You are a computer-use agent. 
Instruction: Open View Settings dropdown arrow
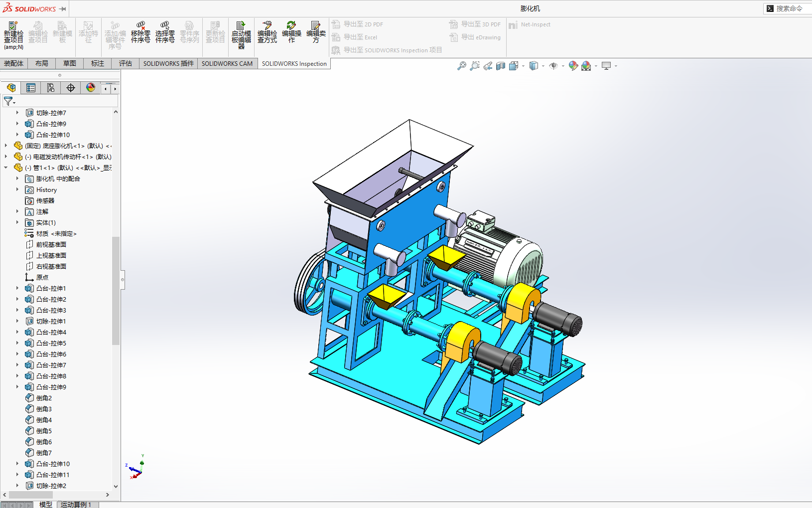[x=616, y=66]
